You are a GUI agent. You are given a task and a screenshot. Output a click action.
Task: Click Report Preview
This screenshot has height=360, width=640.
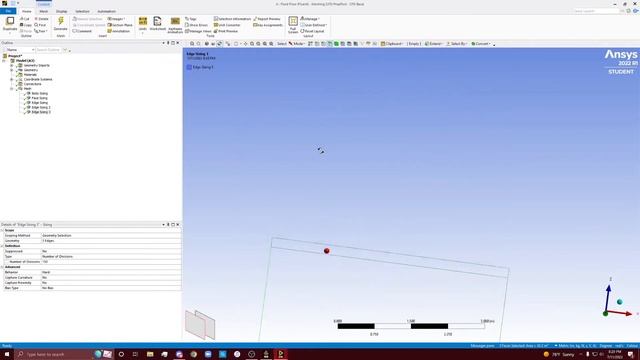[x=267, y=19]
